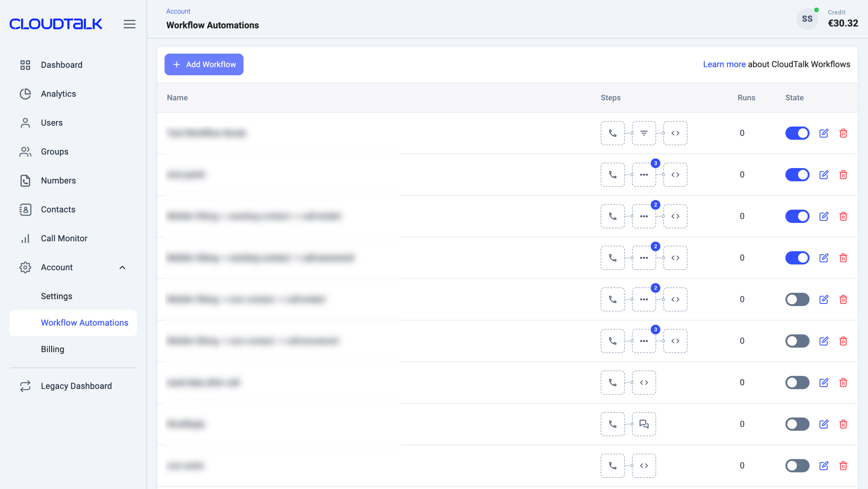This screenshot has height=489, width=868.
Task: Enable the fifth workflow's state toggle
Action: pos(797,299)
